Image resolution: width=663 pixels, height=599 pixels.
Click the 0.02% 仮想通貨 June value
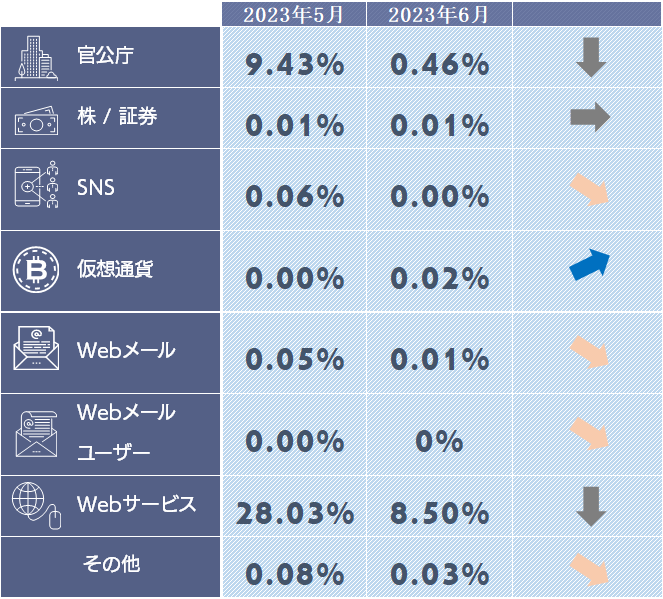pyautogui.click(x=440, y=278)
